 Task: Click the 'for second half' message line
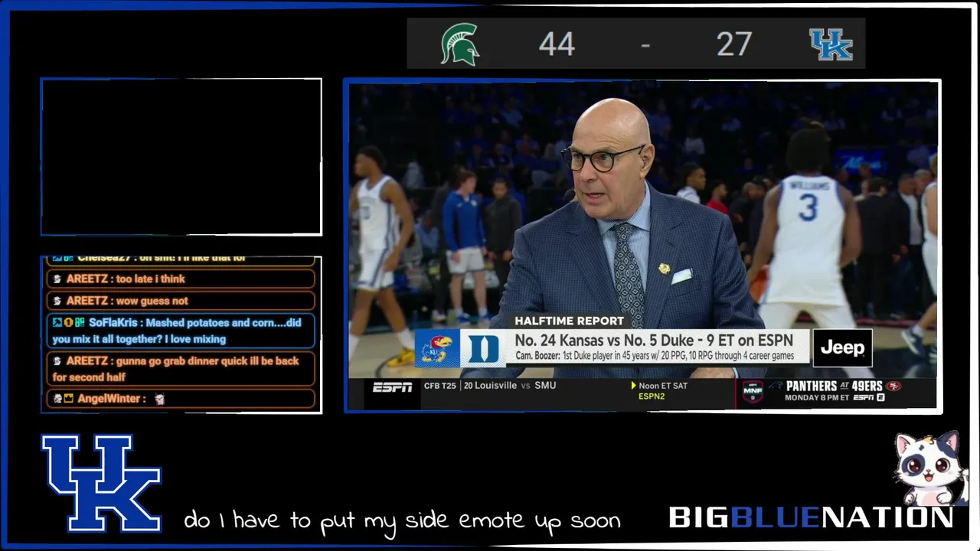coord(89,377)
